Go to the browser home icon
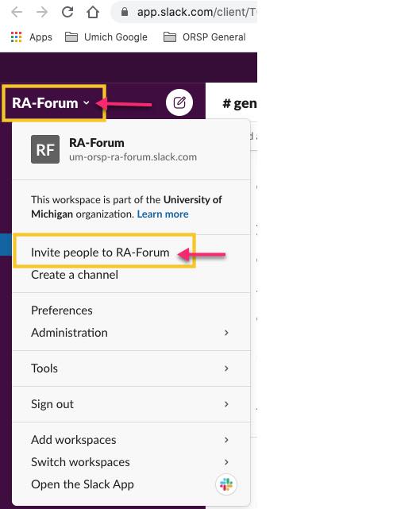The width and height of the screenshot is (420, 509). point(93,13)
